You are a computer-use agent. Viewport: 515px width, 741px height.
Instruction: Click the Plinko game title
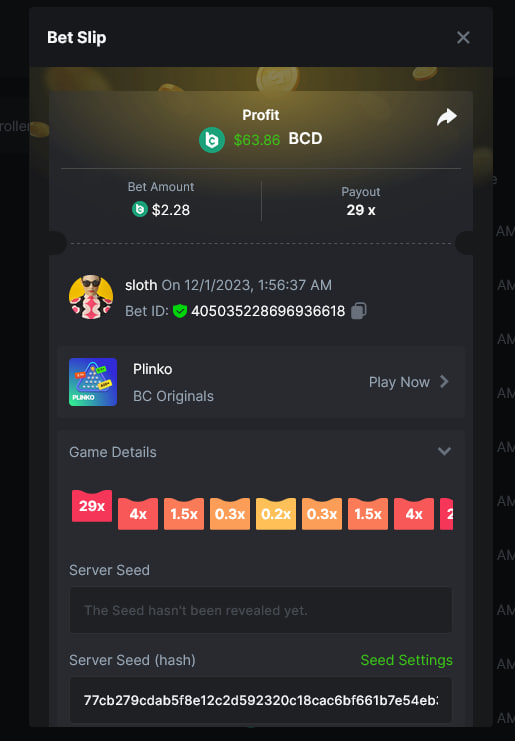click(x=153, y=369)
